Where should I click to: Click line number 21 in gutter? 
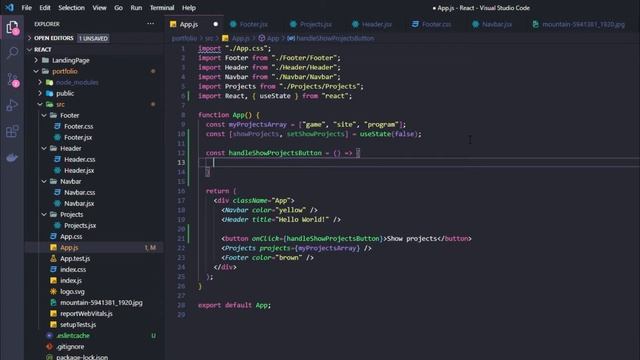[181, 238]
